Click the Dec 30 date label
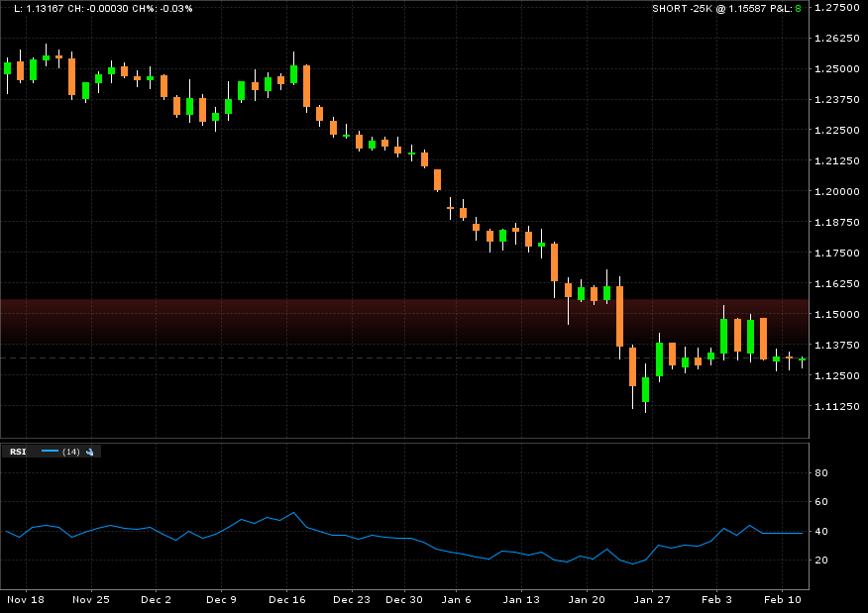 pyautogui.click(x=404, y=600)
